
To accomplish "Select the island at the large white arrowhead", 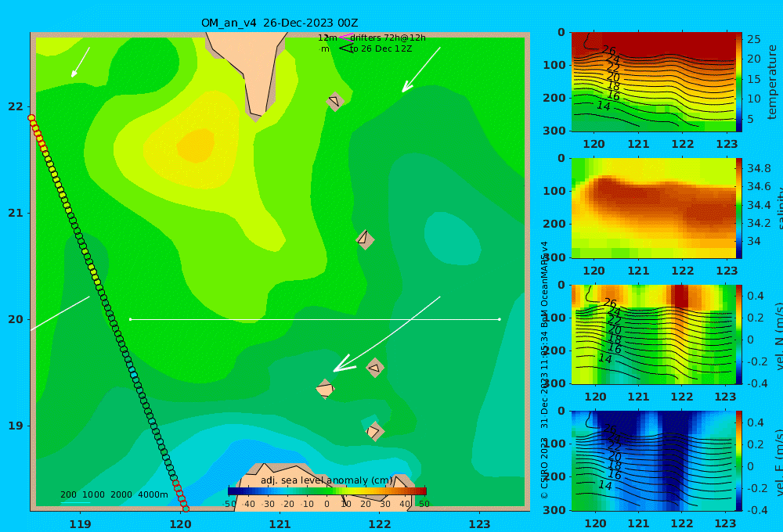I will point(325,389).
